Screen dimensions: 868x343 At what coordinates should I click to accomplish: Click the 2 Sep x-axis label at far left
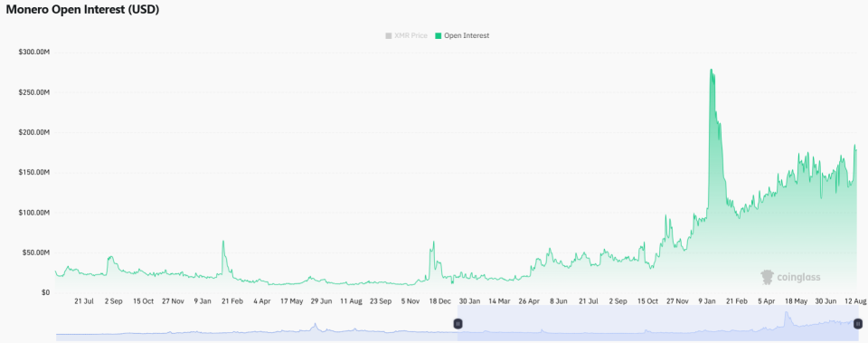114,301
